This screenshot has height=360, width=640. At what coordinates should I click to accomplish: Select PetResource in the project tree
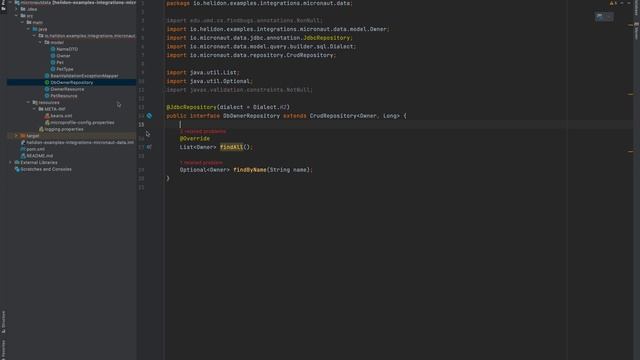(64, 96)
